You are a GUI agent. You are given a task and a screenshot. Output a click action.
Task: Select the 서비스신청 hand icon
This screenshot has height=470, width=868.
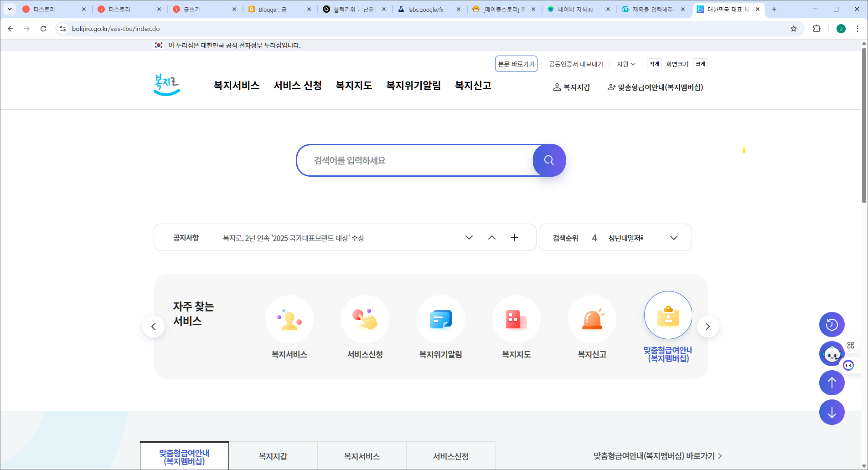(365, 319)
